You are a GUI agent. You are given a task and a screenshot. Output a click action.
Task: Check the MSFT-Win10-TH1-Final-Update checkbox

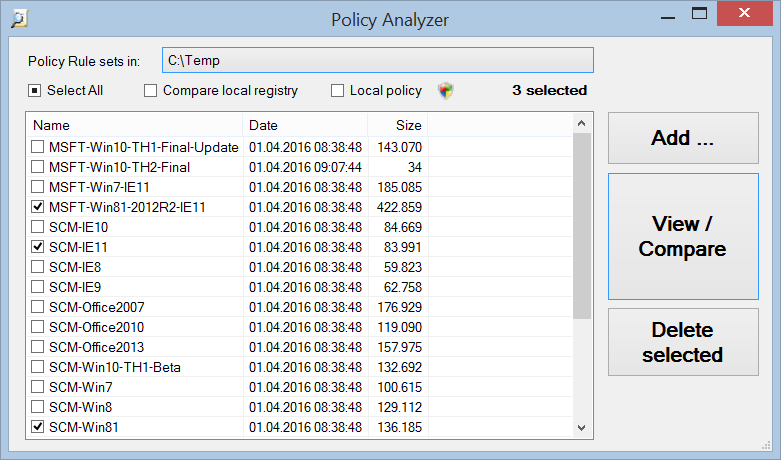click(37, 147)
